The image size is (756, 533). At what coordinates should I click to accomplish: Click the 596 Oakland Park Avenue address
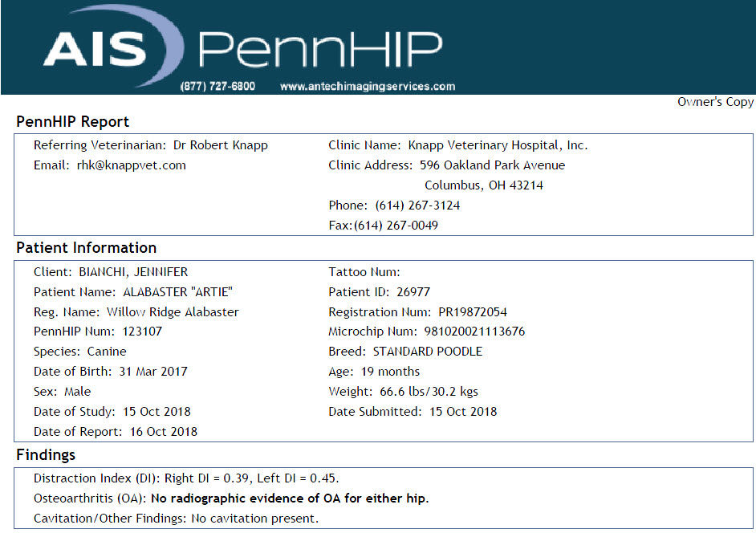click(x=492, y=165)
